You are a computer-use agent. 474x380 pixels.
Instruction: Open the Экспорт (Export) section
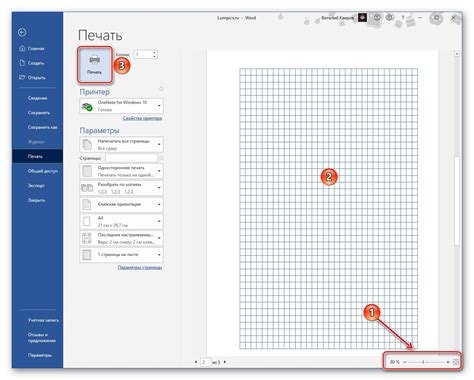tap(36, 186)
